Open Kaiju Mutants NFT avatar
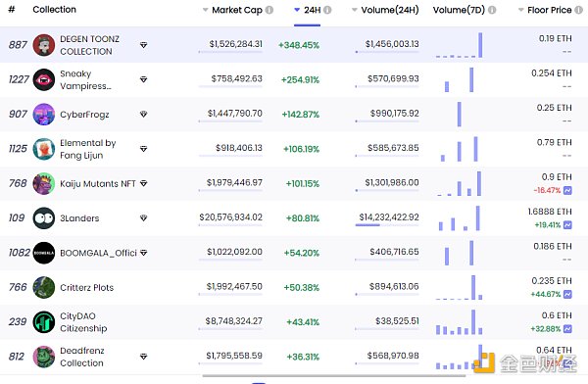Image resolution: width=588 pixels, height=384 pixels. coord(44,183)
